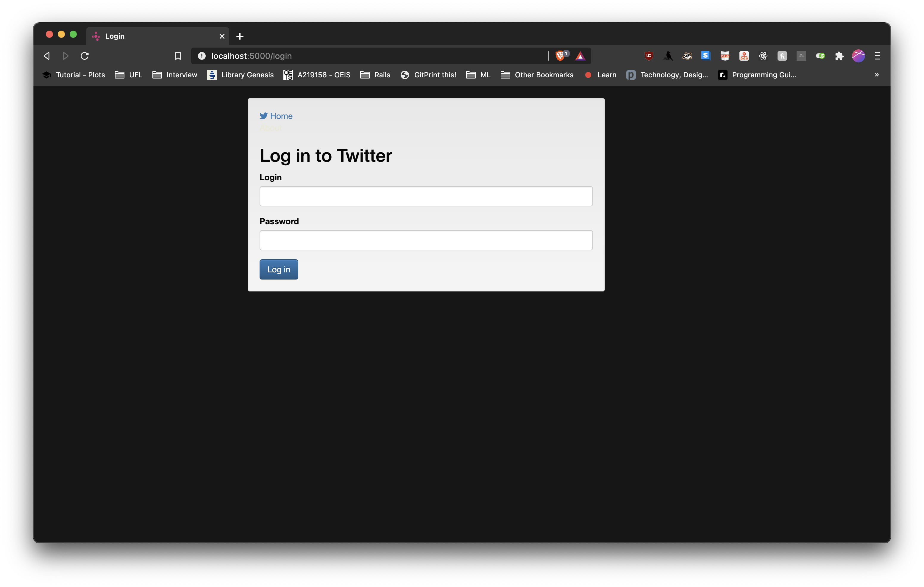Focus the Password input field
The width and height of the screenshot is (924, 587).
point(426,240)
